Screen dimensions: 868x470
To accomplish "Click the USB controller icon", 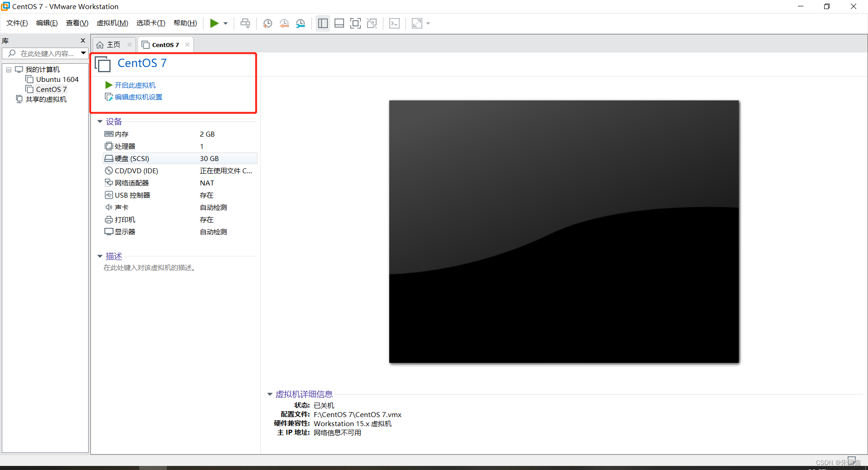I will pyautogui.click(x=108, y=195).
